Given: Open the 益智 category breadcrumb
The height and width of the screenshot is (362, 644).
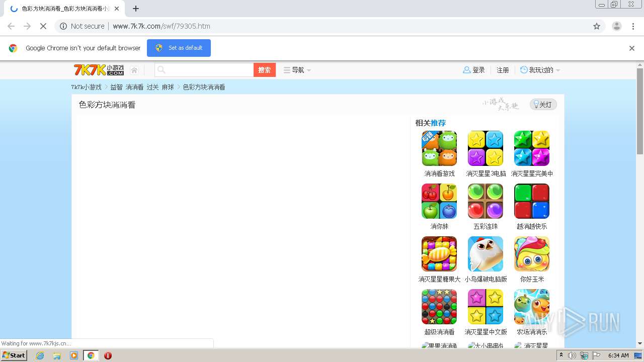Looking at the screenshot, I should 116,87.
